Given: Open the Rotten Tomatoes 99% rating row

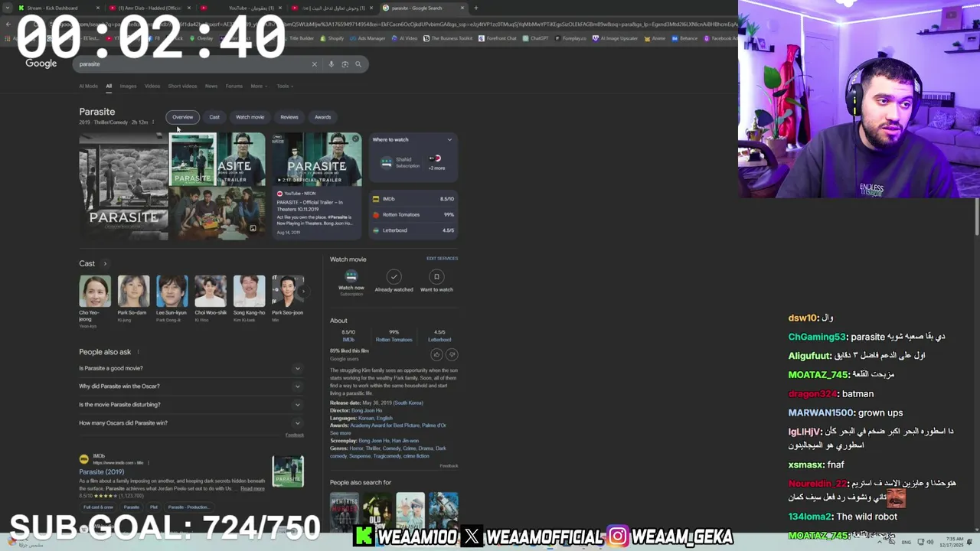Looking at the screenshot, I should click(x=413, y=214).
